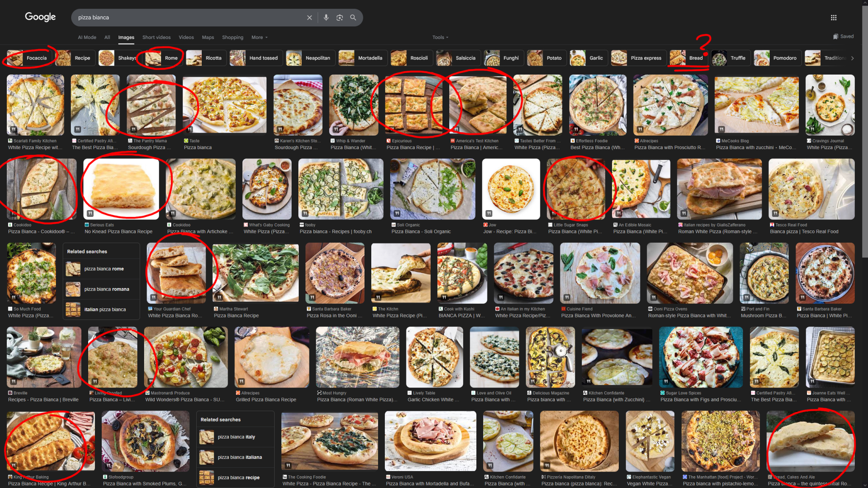Open King Arthur Baking pizza bianca image

coord(51,441)
